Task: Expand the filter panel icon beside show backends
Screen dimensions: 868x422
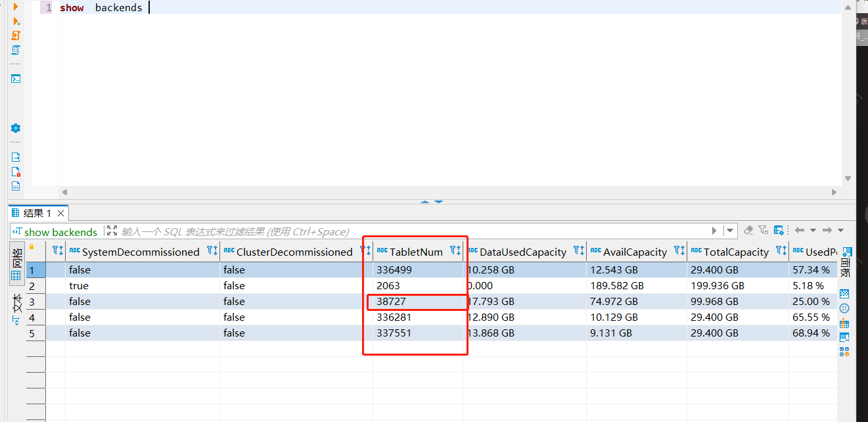Action: tap(112, 231)
